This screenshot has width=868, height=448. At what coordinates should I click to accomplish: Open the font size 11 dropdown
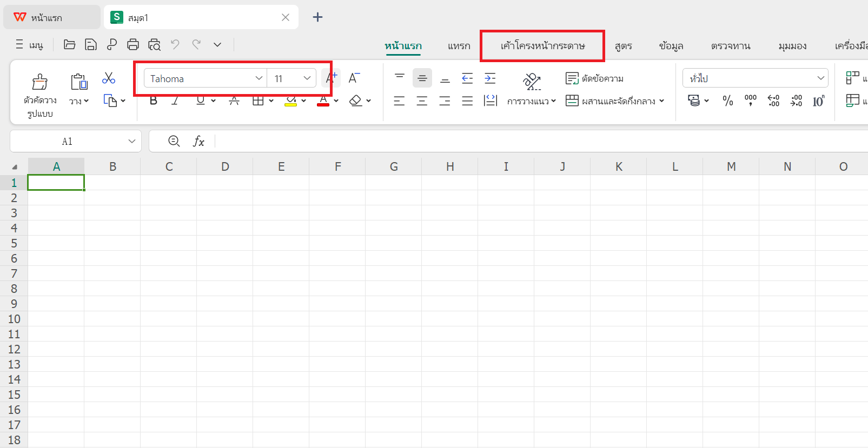pos(307,78)
